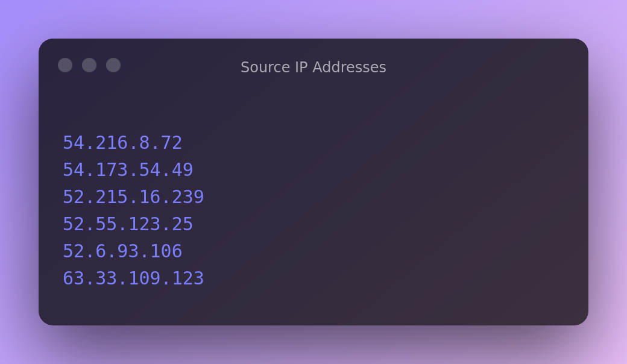Viewport: 627px width, 364px height.
Task: Click the IP address 54.173.54.49
Action: tap(128, 169)
